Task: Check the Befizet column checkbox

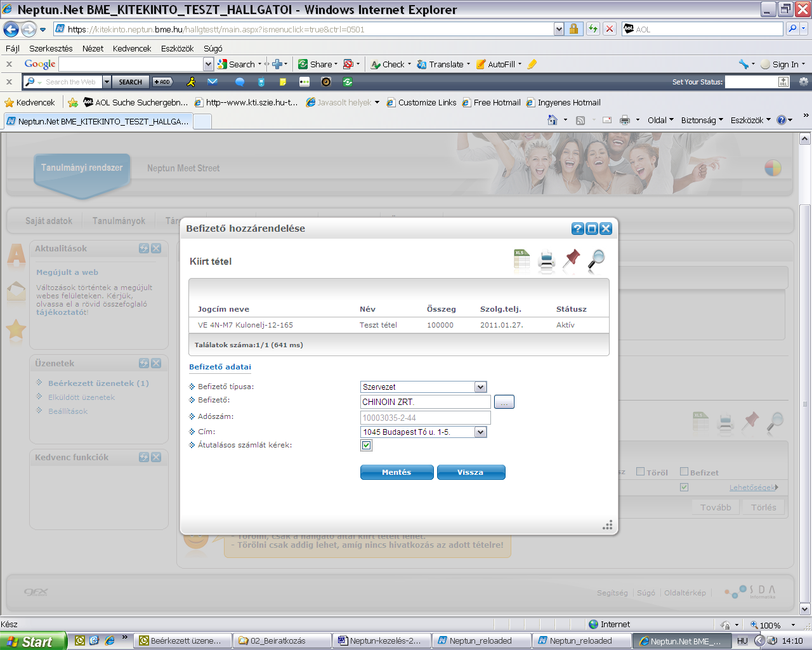Action: [x=684, y=472]
